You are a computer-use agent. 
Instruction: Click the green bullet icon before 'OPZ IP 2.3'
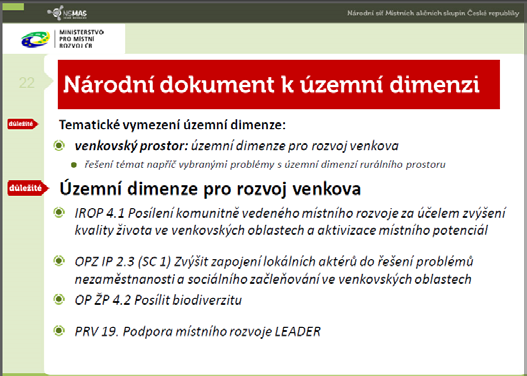[x=59, y=261]
